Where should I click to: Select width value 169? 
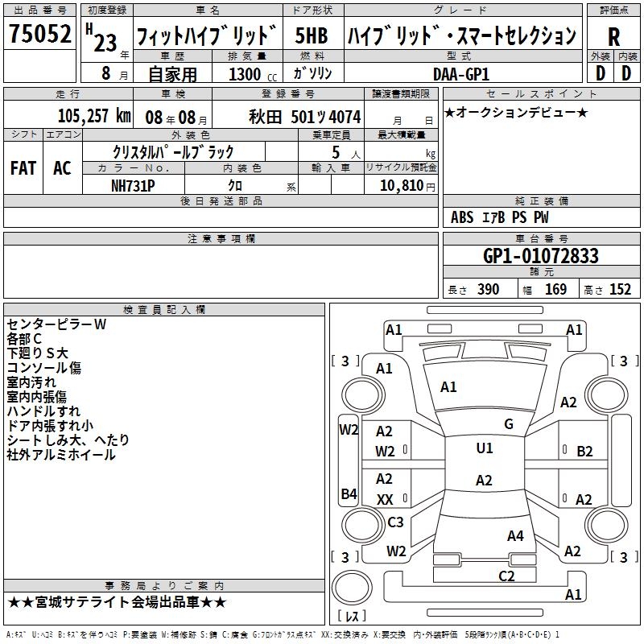555,290
